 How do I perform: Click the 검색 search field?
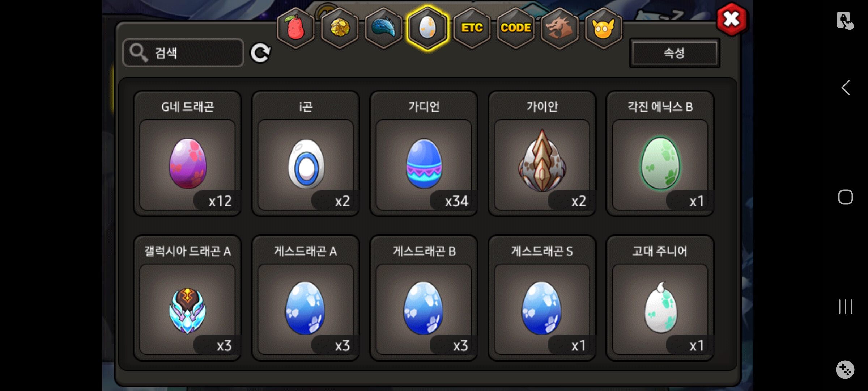coord(183,53)
